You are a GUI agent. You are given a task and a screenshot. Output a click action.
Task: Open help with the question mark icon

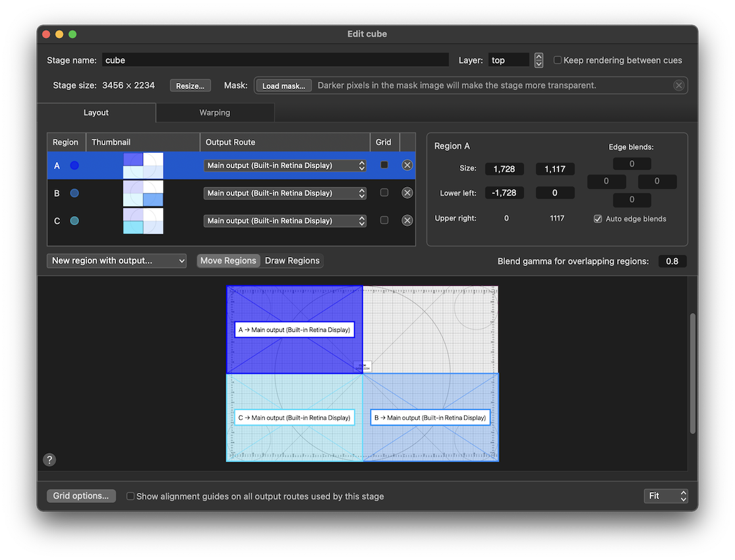(x=49, y=460)
